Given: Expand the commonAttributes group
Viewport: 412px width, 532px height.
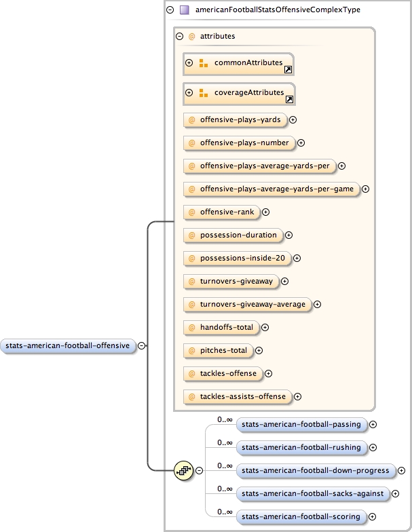Looking at the screenshot, I should point(189,63).
